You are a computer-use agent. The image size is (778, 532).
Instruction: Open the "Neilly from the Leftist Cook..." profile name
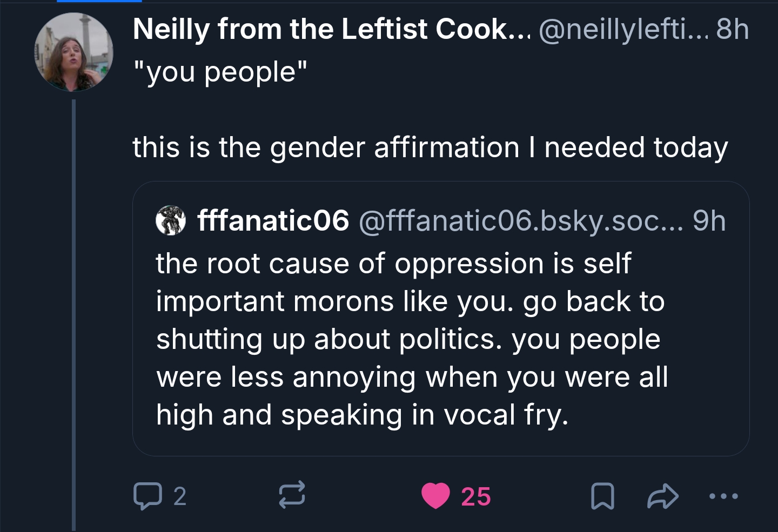[x=332, y=29]
